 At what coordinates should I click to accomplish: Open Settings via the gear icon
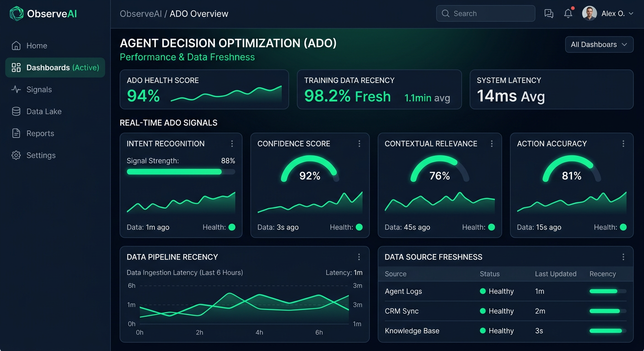click(16, 155)
